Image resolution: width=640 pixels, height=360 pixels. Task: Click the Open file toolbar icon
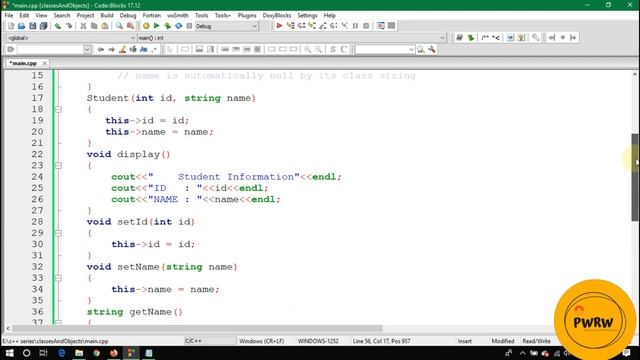[22, 26]
